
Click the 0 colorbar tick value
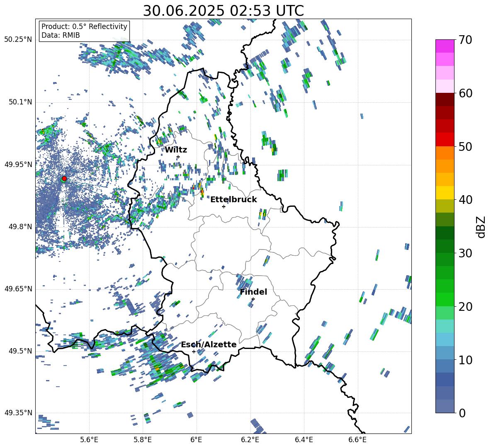tap(462, 413)
